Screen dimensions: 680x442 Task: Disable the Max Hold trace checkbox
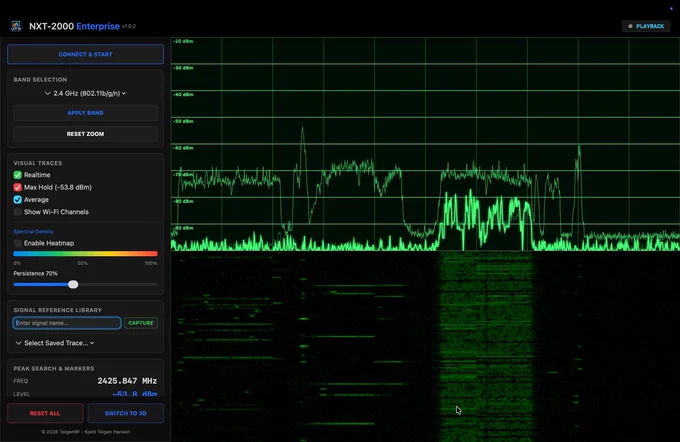17,187
